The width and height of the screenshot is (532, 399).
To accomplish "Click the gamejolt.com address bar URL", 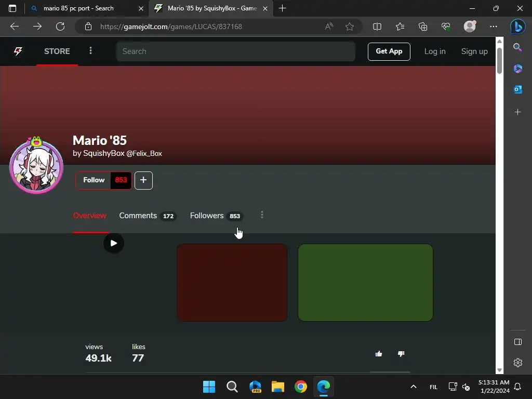I will click(x=171, y=26).
